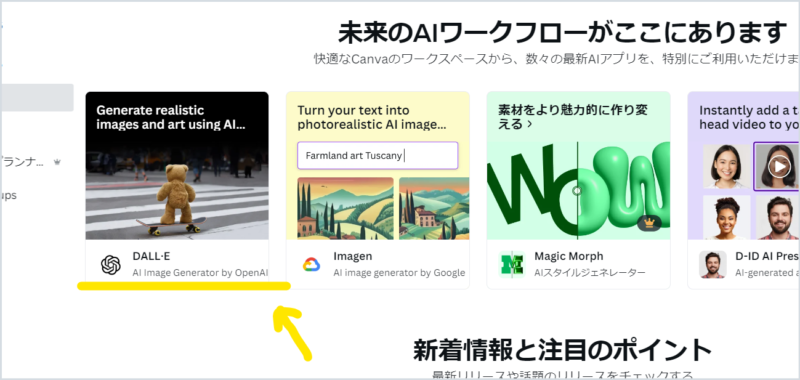Click the OpenAI logo icon beside DALL·E

click(x=110, y=265)
